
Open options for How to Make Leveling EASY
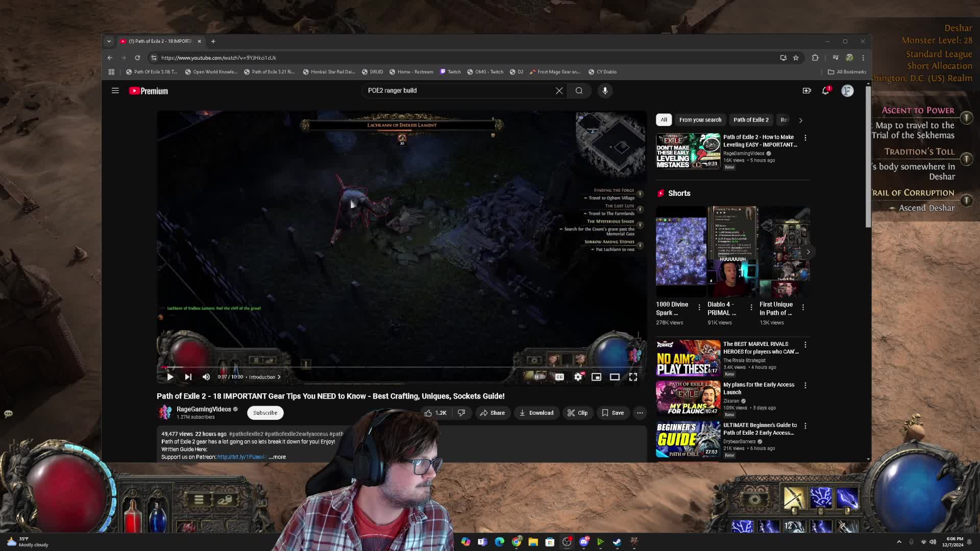(805, 138)
